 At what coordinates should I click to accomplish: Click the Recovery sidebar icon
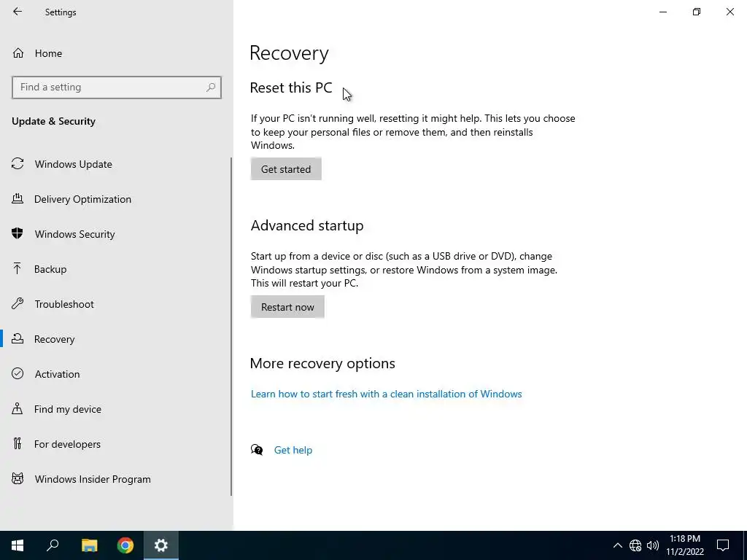click(x=18, y=338)
